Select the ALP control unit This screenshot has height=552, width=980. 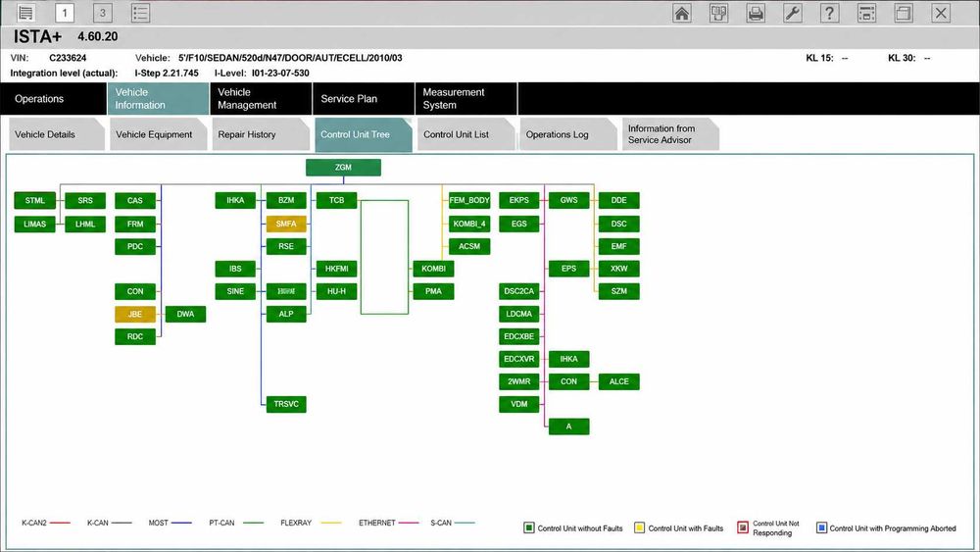pyautogui.click(x=286, y=314)
